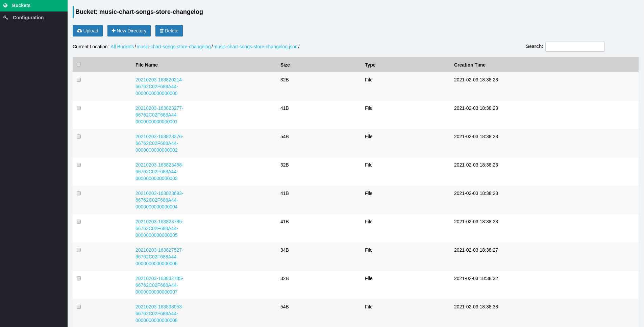This screenshot has width=644, height=327.
Task: Tick the checkbox for file 20210203-163838053
Action: point(79,307)
